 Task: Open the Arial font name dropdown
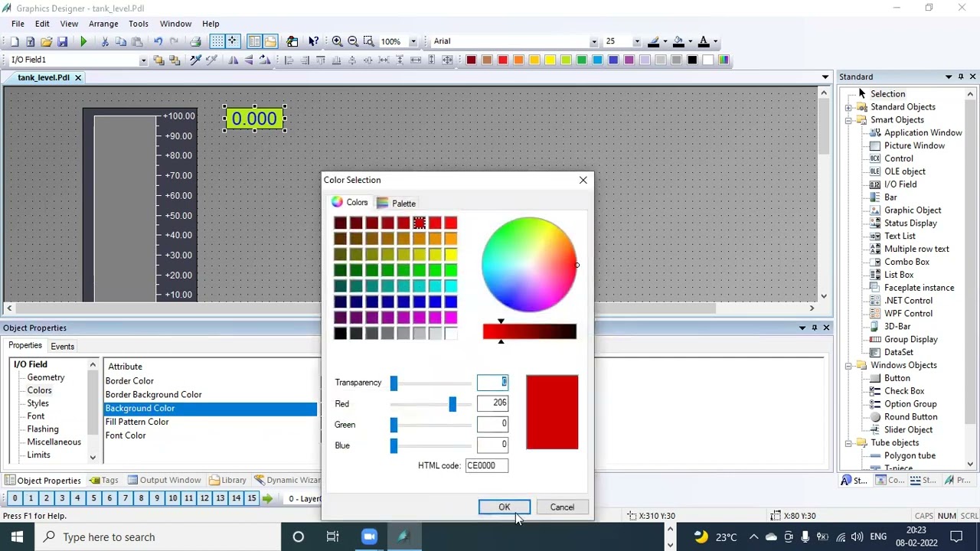coord(593,41)
